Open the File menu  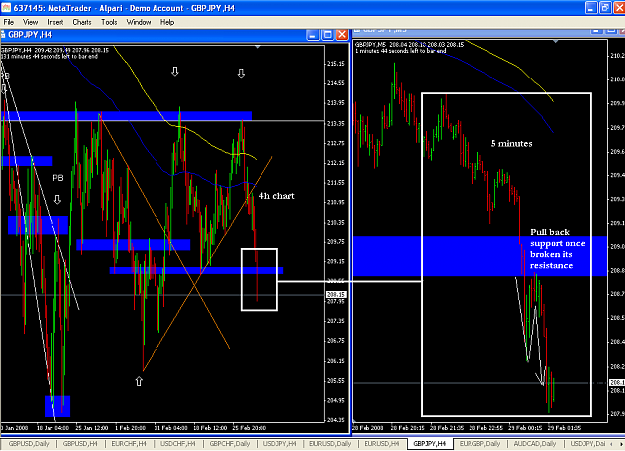pyautogui.click(x=8, y=22)
